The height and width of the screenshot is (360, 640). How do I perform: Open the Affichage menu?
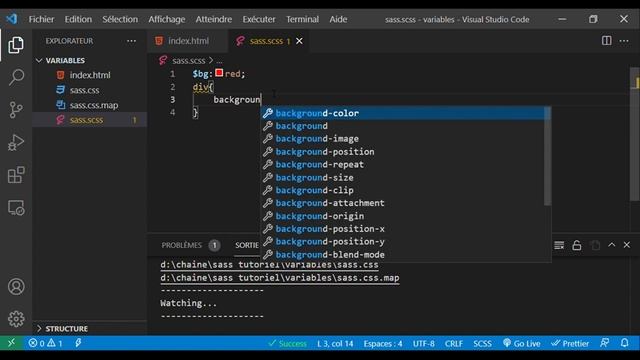tap(167, 19)
